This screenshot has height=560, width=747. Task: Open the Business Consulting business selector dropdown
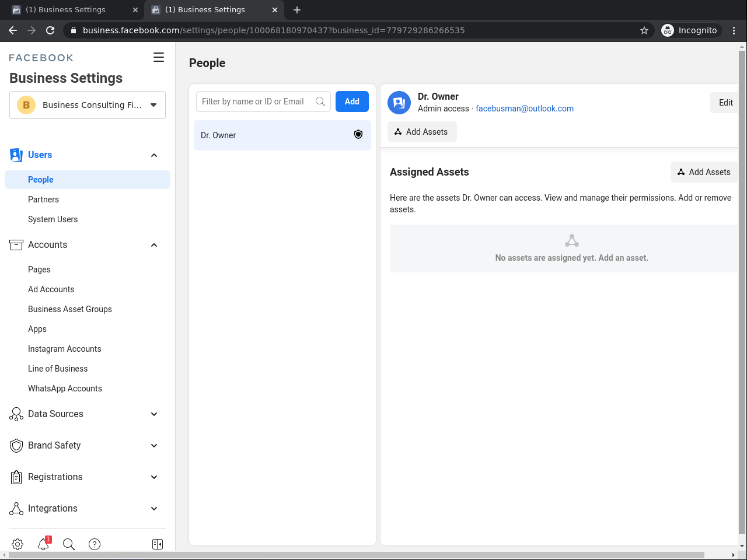88,105
